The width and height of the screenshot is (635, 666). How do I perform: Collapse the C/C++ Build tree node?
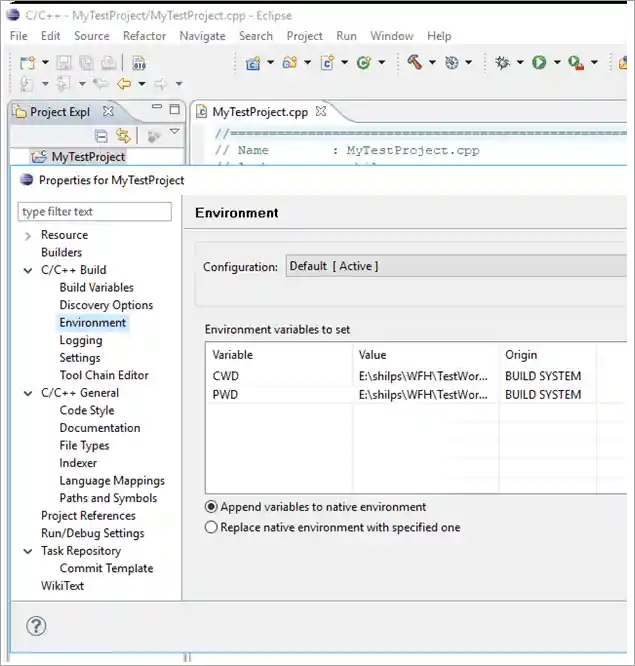28,271
